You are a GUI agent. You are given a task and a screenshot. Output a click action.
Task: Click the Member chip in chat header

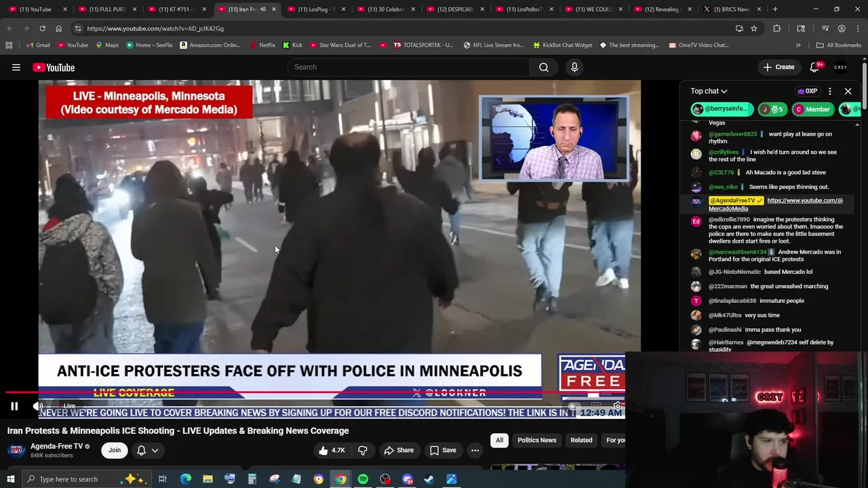tap(812, 109)
